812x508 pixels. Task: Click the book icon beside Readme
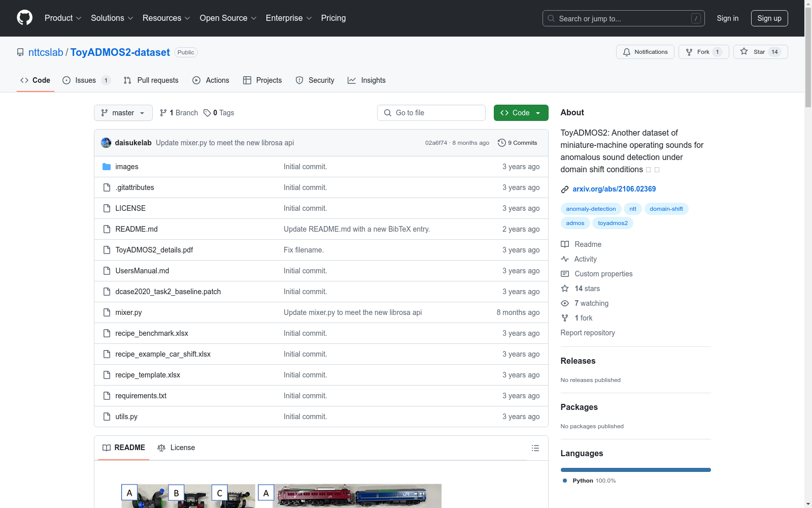tap(565, 244)
